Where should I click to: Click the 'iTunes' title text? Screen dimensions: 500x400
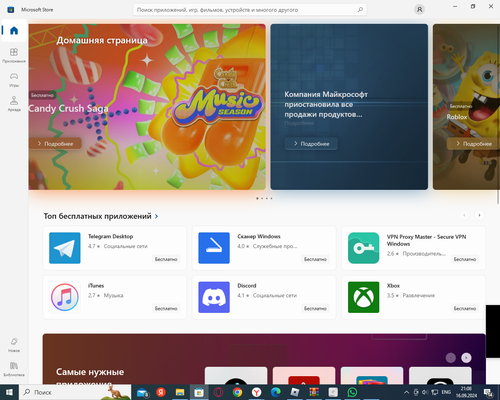pyautogui.click(x=96, y=286)
